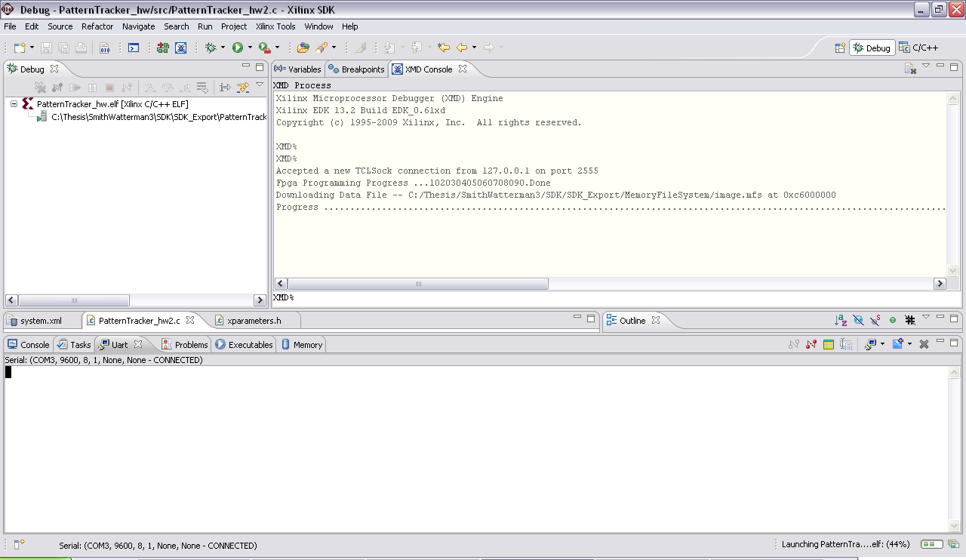Open the console prompt toolbar icon
This screenshot has width=966, height=560.
[134, 48]
